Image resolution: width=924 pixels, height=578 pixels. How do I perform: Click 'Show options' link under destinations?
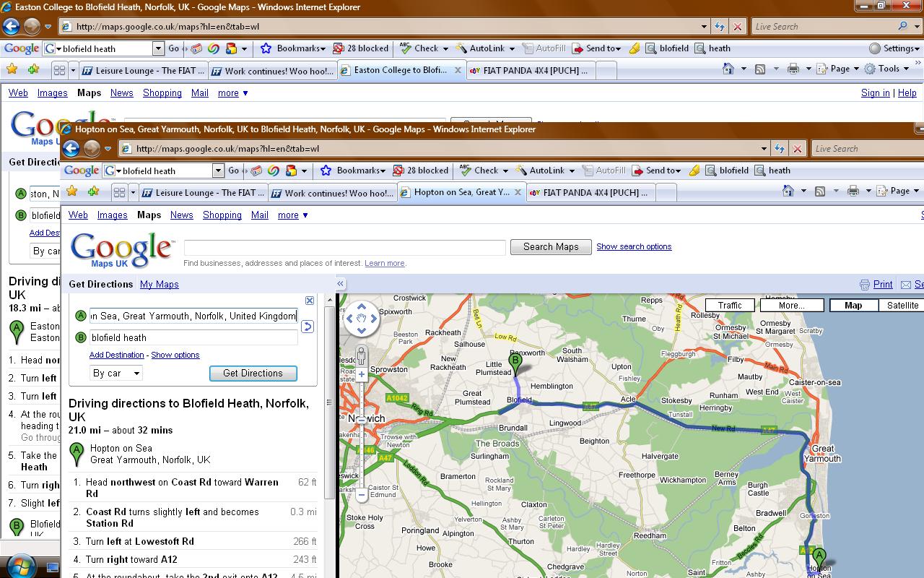coord(175,355)
